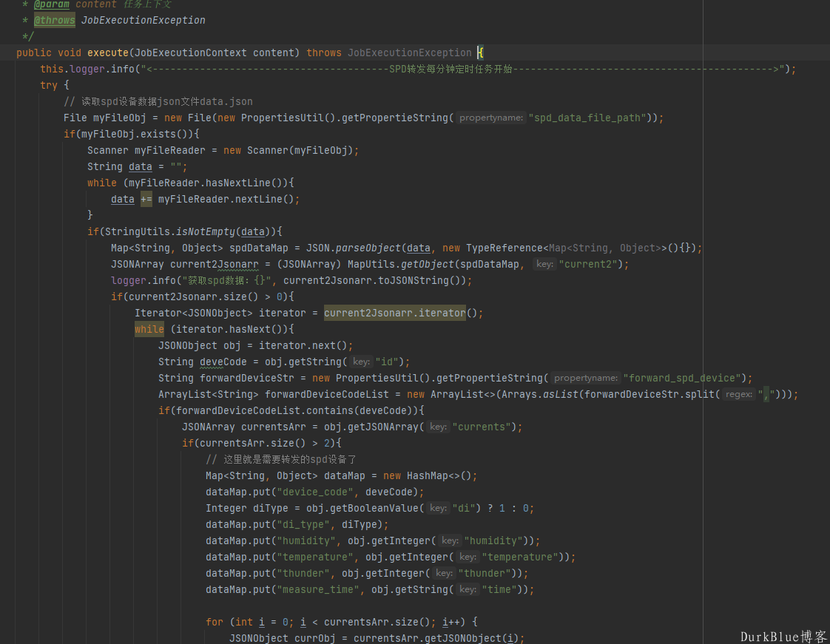830x644 pixels.
Task: Click the highlighted += operator
Action: [x=146, y=200]
